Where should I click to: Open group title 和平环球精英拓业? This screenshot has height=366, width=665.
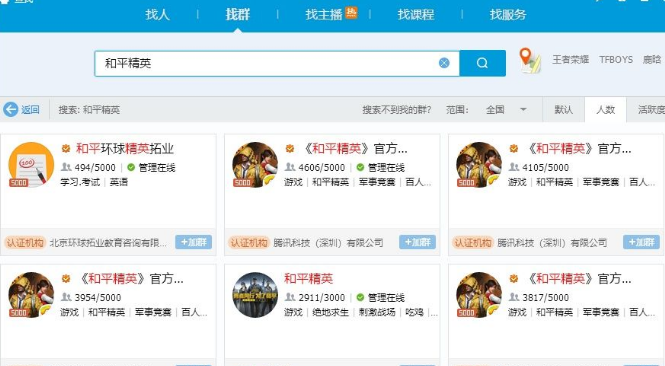point(125,148)
